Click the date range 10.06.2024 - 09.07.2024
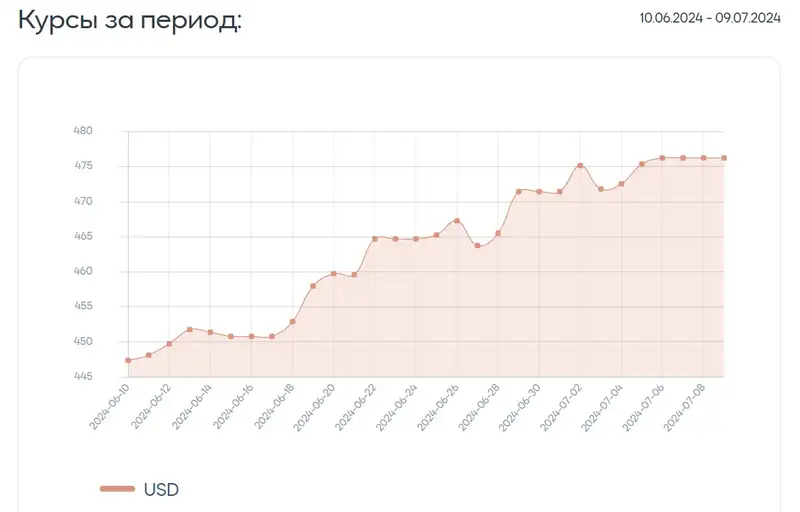 709,17
